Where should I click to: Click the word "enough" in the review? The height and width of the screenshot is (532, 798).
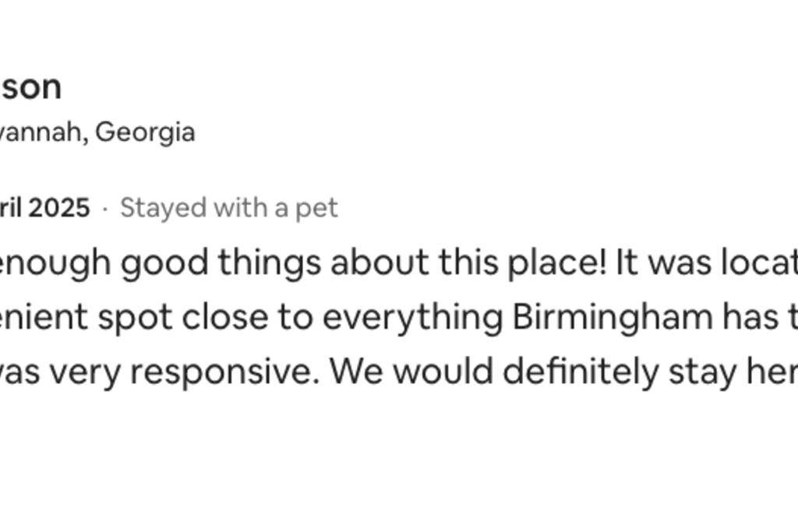click(56, 264)
